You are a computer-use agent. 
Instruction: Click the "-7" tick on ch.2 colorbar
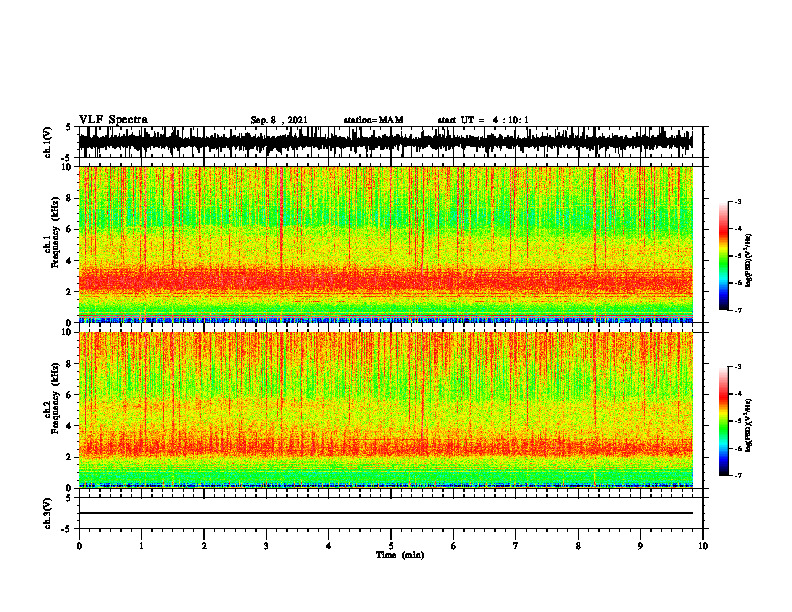pyautogui.click(x=738, y=475)
